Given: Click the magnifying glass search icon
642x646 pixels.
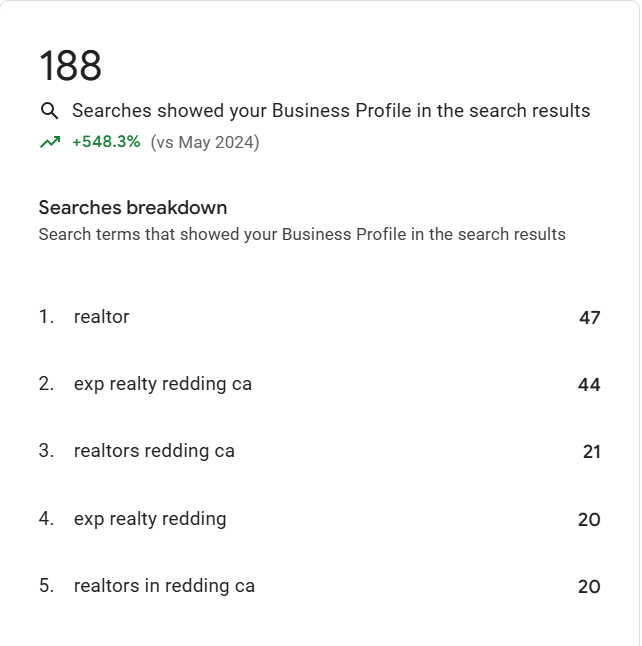Looking at the screenshot, I should click(x=49, y=111).
